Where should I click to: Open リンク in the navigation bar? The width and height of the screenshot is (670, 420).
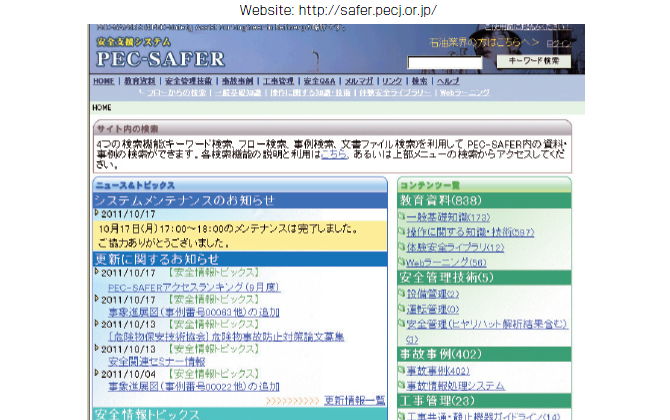[392, 81]
